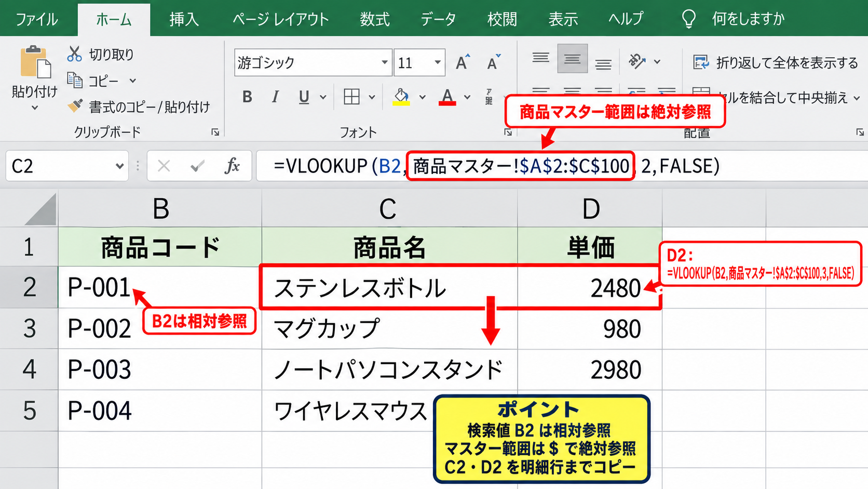Click the Insert Function fx icon
The image size is (868, 489).
point(232,166)
